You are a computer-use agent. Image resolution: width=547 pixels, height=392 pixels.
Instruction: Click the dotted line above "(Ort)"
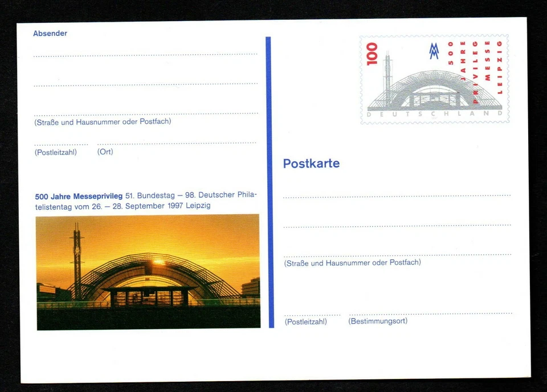[x=177, y=143]
